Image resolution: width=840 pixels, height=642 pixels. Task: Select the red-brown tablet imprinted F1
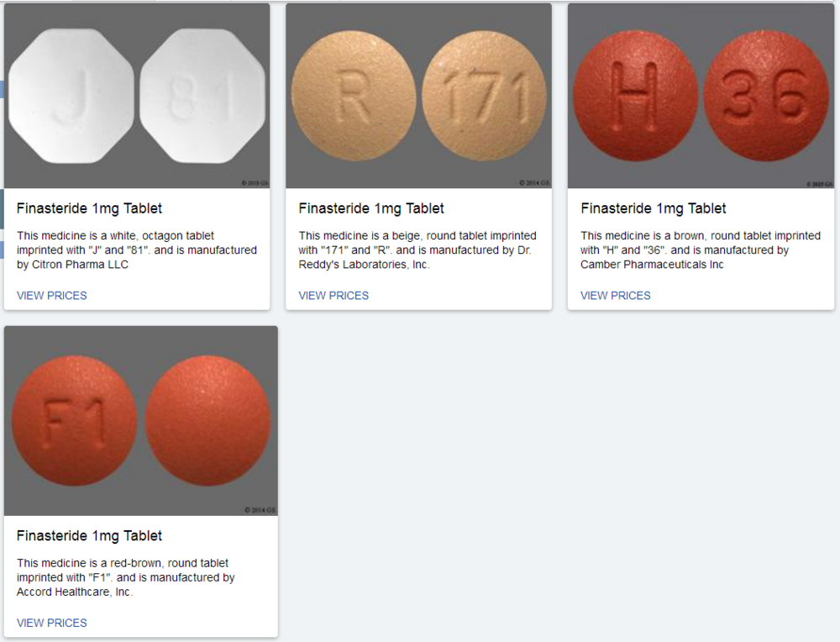click(x=75, y=420)
